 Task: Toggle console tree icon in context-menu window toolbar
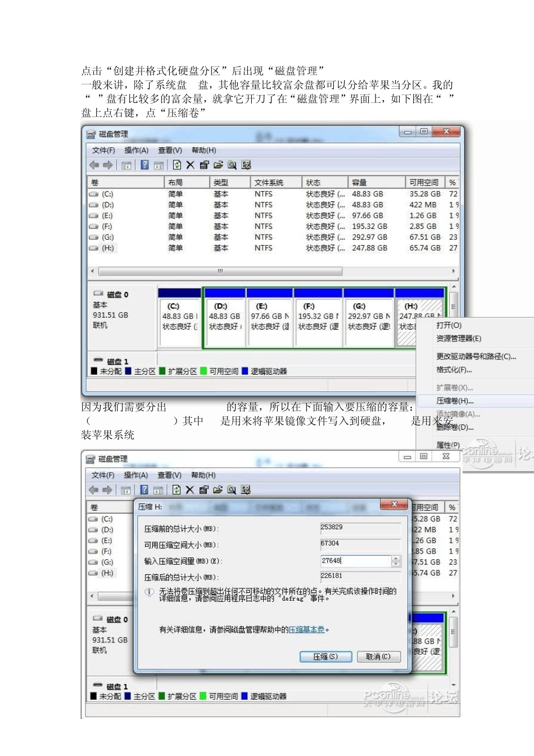[x=126, y=165]
